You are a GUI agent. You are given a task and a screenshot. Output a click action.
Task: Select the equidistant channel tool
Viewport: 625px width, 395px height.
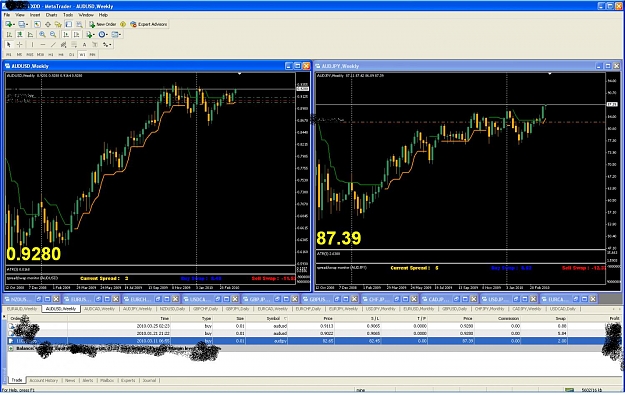click(x=63, y=45)
